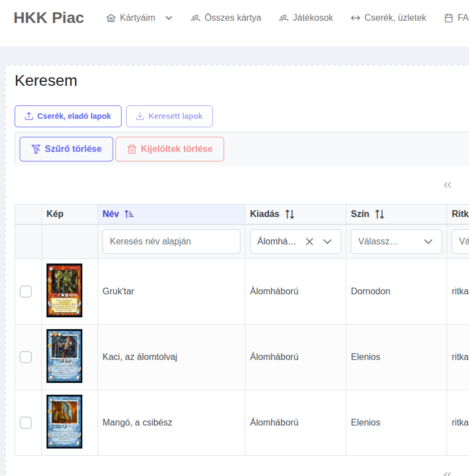Image resolution: width=469 pixels, height=476 pixels.
Task: Click the people icon for Összes kártya
Action: (x=196, y=18)
